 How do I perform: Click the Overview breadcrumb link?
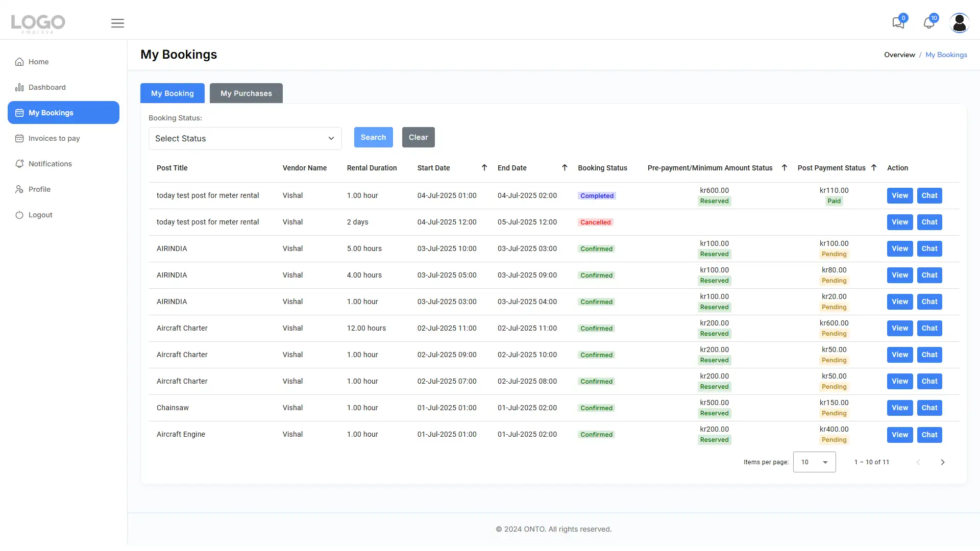(x=899, y=55)
